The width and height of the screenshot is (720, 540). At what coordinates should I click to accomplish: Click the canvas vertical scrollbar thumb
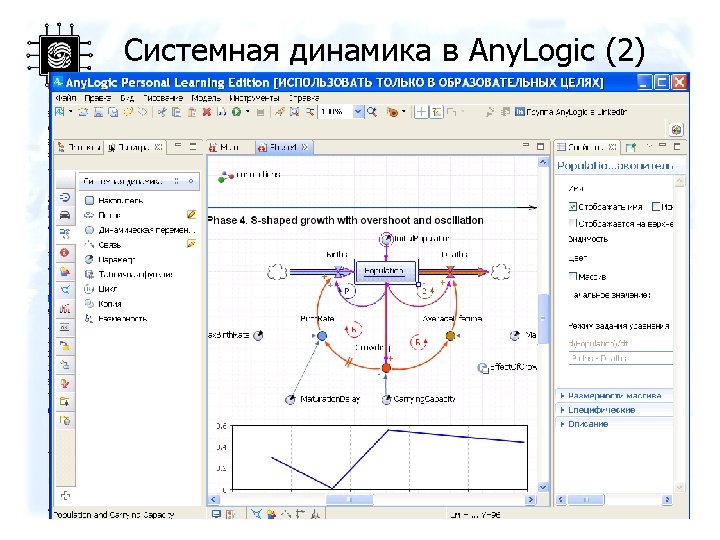pos(543,318)
